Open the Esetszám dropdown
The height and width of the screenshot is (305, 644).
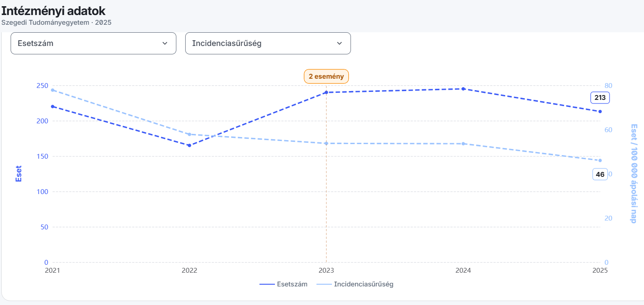click(93, 43)
